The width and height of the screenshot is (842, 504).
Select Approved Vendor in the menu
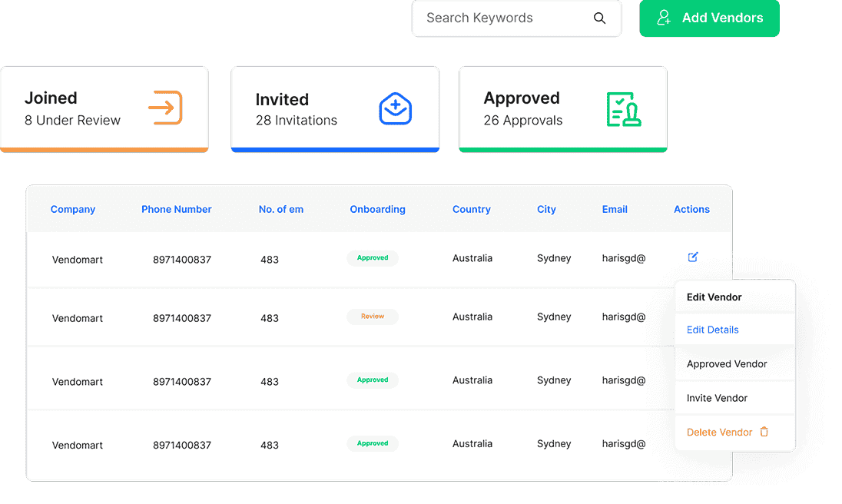point(727,364)
